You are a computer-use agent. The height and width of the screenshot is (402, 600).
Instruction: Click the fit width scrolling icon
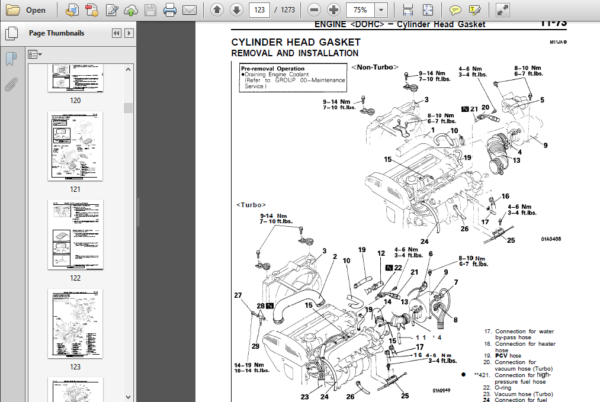(408, 10)
